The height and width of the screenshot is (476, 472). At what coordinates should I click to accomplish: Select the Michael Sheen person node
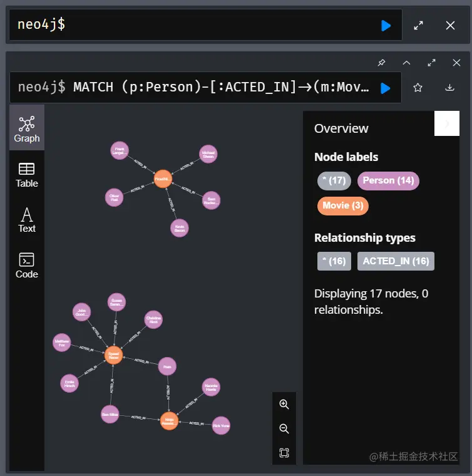pos(208,154)
